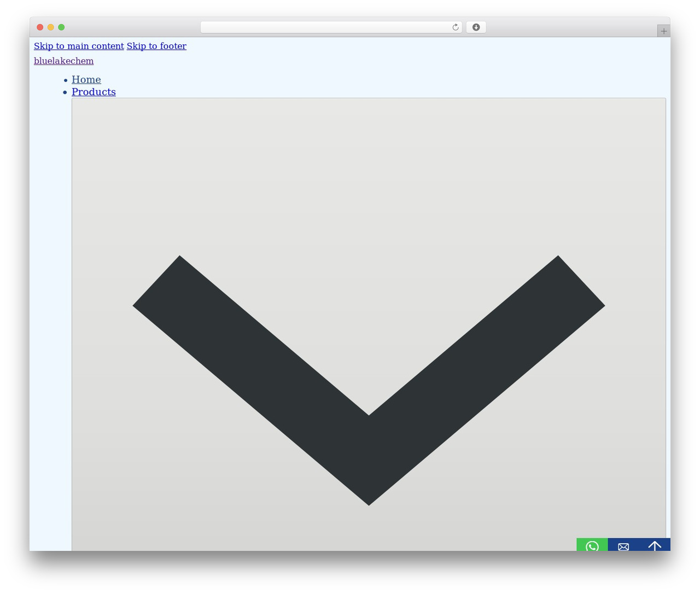
Task: Go to the Home menu item
Action: pos(86,79)
